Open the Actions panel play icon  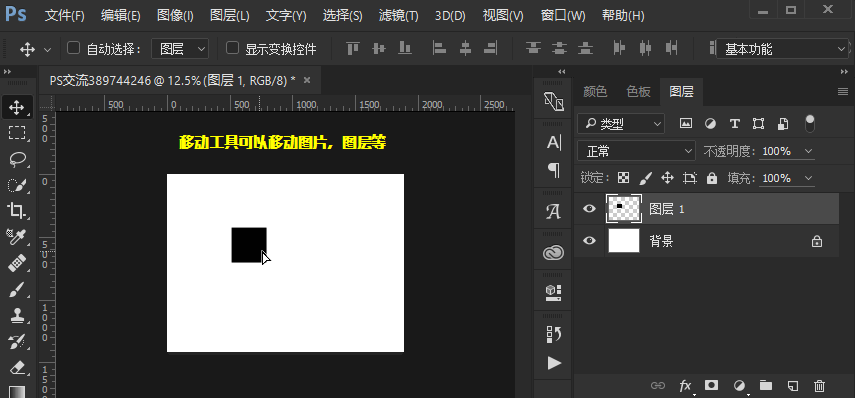click(554, 363)
